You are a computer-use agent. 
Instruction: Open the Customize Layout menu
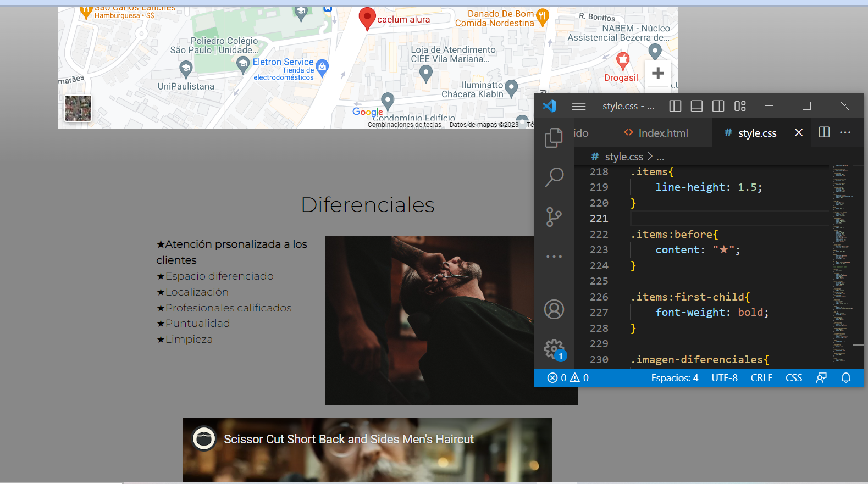(x=740, y=106)
